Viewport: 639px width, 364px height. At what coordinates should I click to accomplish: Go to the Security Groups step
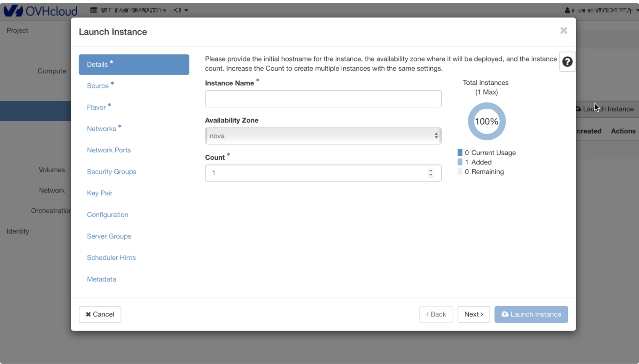[x=111, y=172]
